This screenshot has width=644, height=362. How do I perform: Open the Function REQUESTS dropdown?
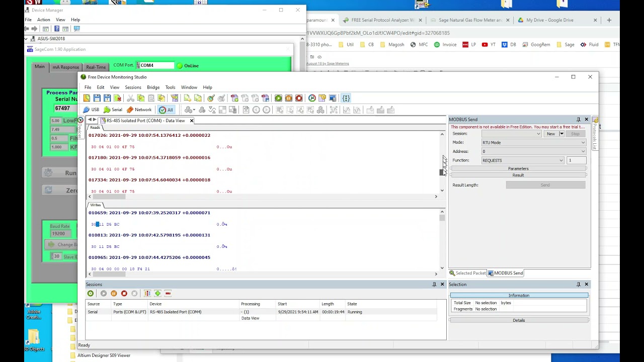523,160
